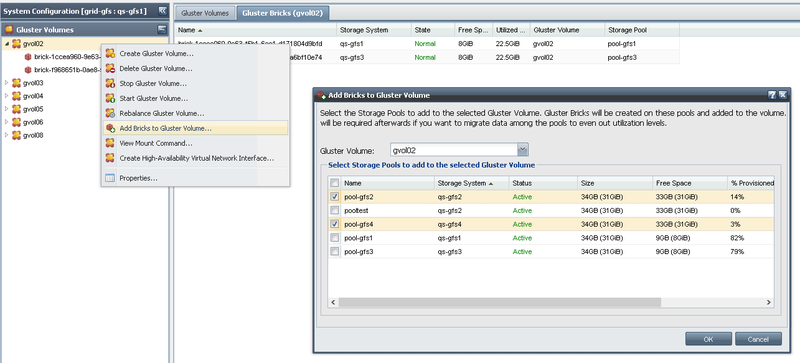Click the Create Gluster Volume menu icon
This screenshot has height=363, width=800.
[110, 53]
